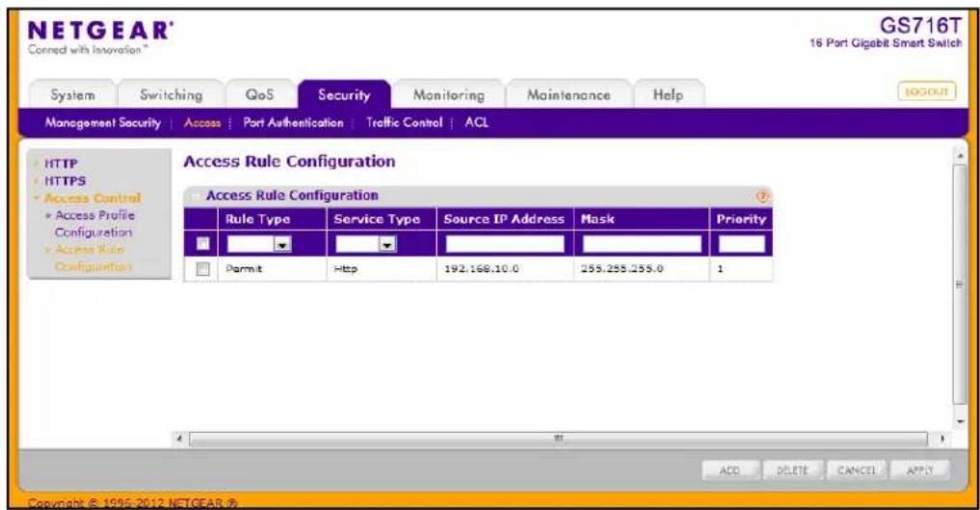Click the Source IP Address input field
Image resolution: width=980 pixels, height=510 pixels.
(x=505, y=244)
